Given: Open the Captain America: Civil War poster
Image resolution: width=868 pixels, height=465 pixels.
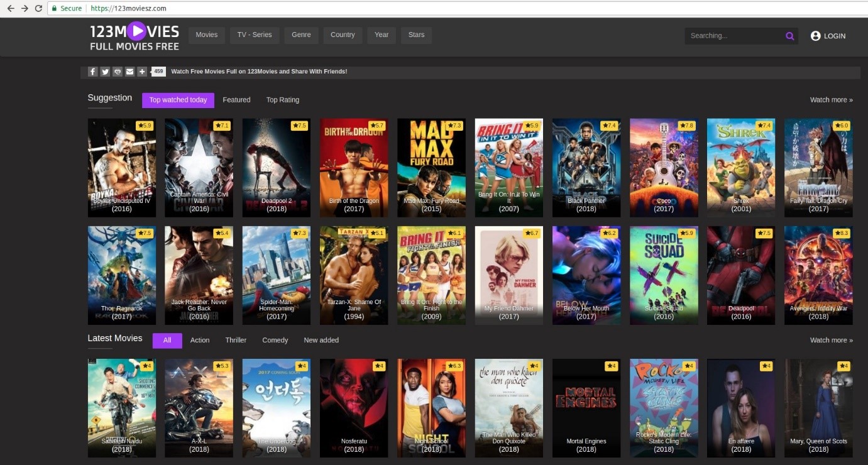Looking at the screenshot, I should (x=199, y=168).
